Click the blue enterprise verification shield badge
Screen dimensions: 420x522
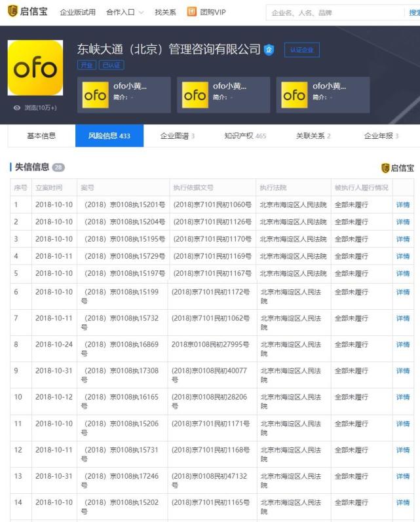[x=269, y=50]
